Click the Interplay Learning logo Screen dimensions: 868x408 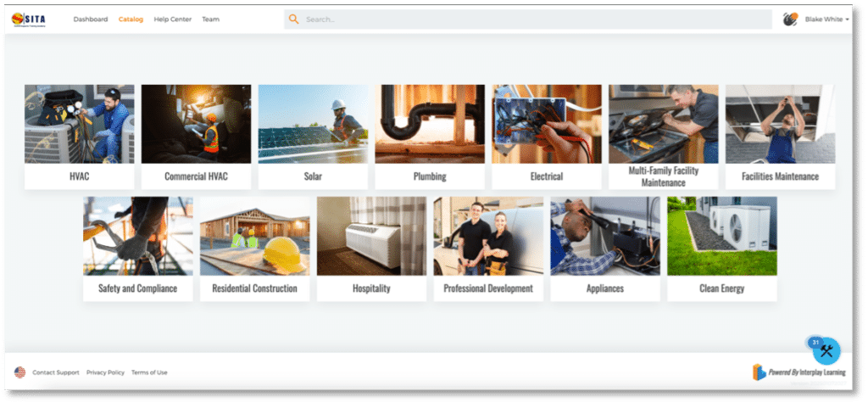pos(759,372)
